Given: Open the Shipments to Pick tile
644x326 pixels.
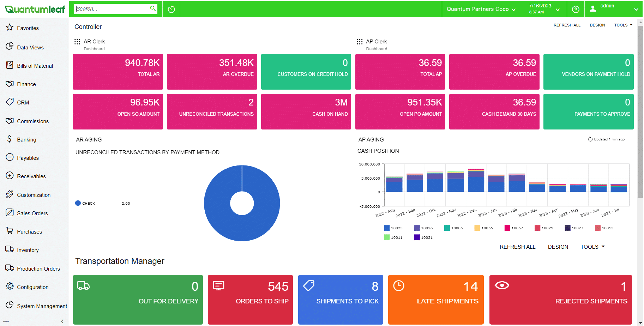Looking at the screenshot, I should pyautogui.click(x=341, y=300).
